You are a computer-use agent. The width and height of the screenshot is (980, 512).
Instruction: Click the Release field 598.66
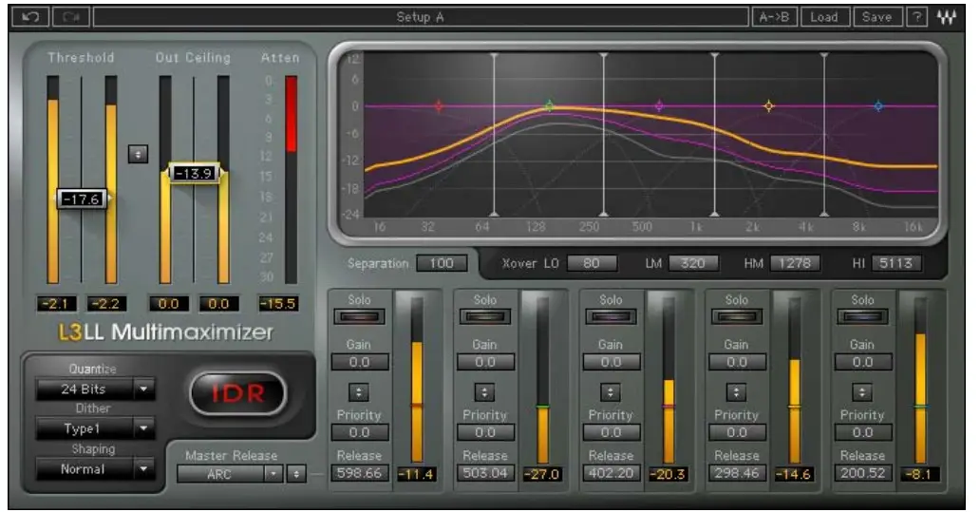coord(359,473)
